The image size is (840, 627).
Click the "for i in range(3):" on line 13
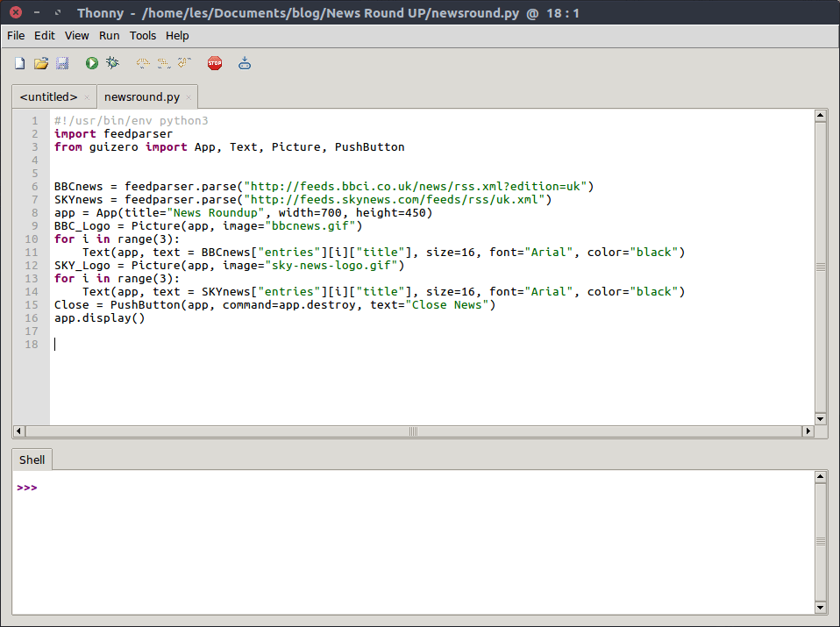(117, 279)
